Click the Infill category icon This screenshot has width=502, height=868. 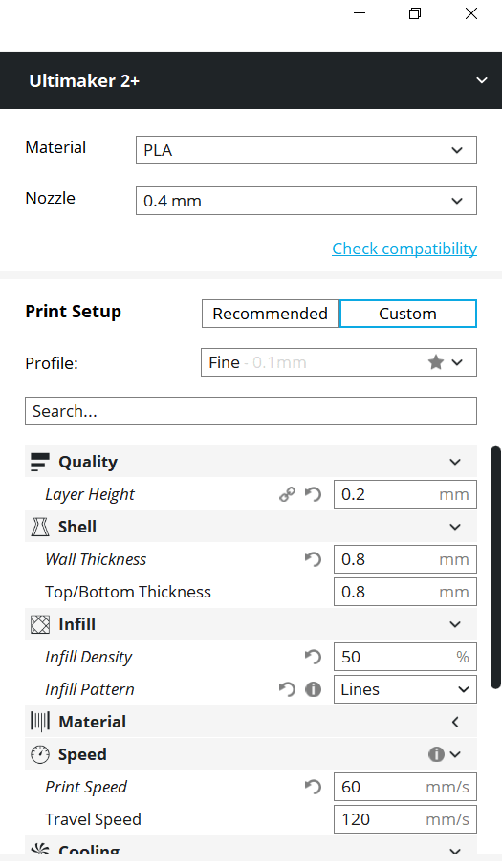click(40, 624)
